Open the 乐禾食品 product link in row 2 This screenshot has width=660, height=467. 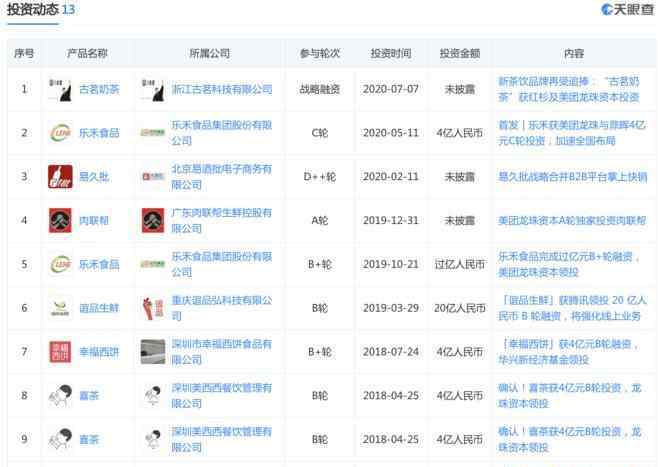click(x=99, y=133)
